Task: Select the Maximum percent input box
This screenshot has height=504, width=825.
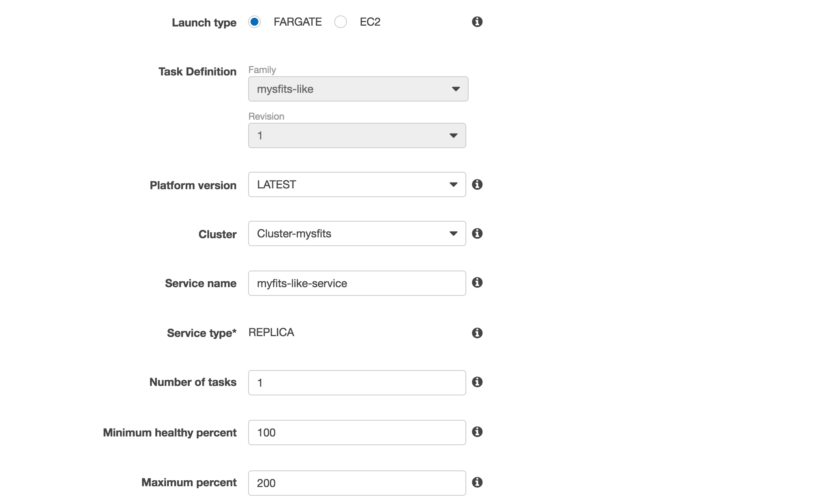Action: 357,483
